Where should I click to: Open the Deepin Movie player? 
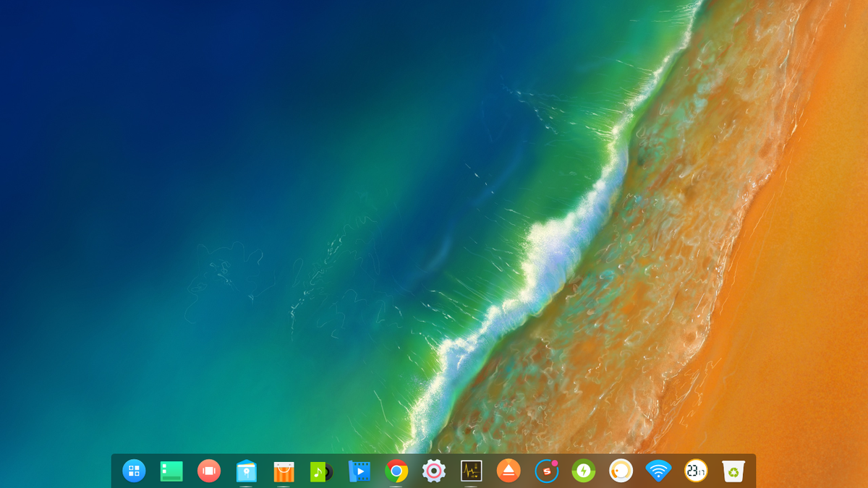pos(359,471)
